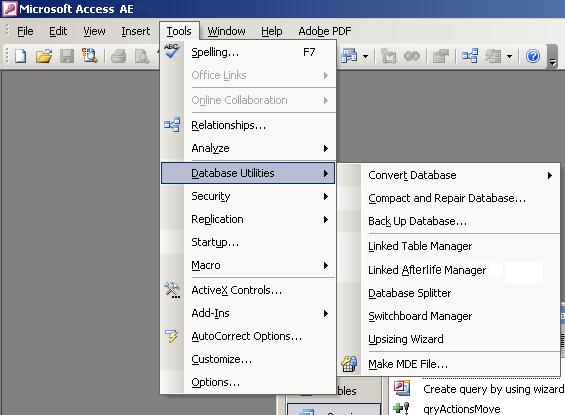This screenshot has height=415, width=565.
Task: Choose Relationships... menu entry
Action: pos(248,125)
